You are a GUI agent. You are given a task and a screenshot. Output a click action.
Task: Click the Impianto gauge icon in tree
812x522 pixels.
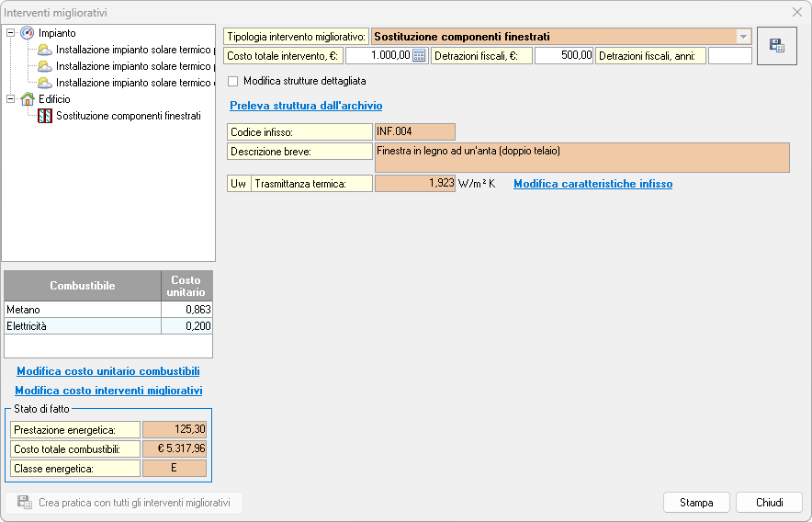coord(28,33)
